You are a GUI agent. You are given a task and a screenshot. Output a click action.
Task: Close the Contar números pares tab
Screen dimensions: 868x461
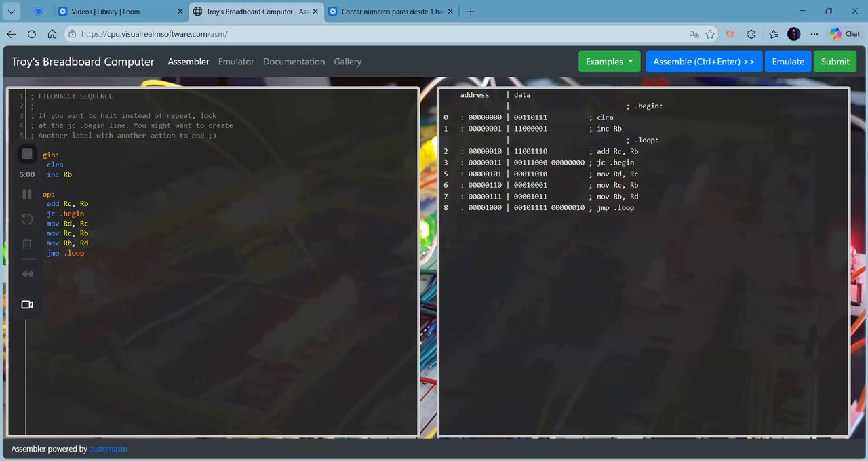click(451, 12)
